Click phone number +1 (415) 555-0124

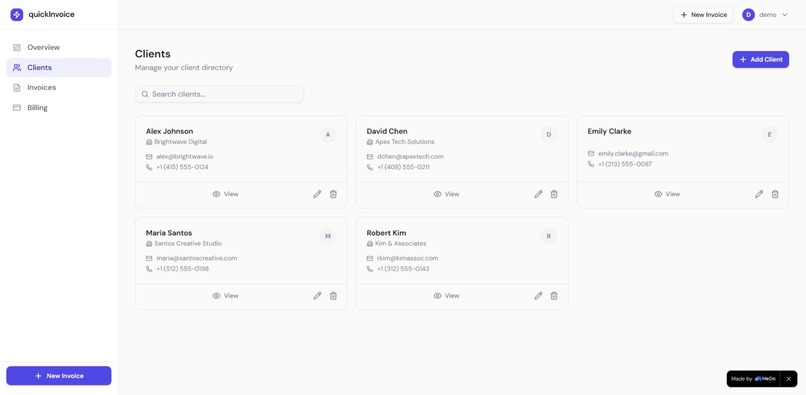pos(182,167)
